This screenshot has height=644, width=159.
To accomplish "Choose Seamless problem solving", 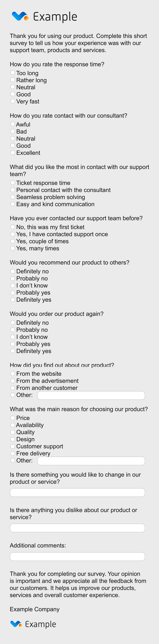I will click(13, 197).
